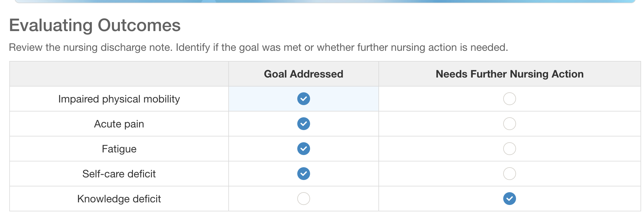This screenshot has height=216, width=644.
Task: Click the Knowledge deficit row label
Action: [x=119, y=199]
